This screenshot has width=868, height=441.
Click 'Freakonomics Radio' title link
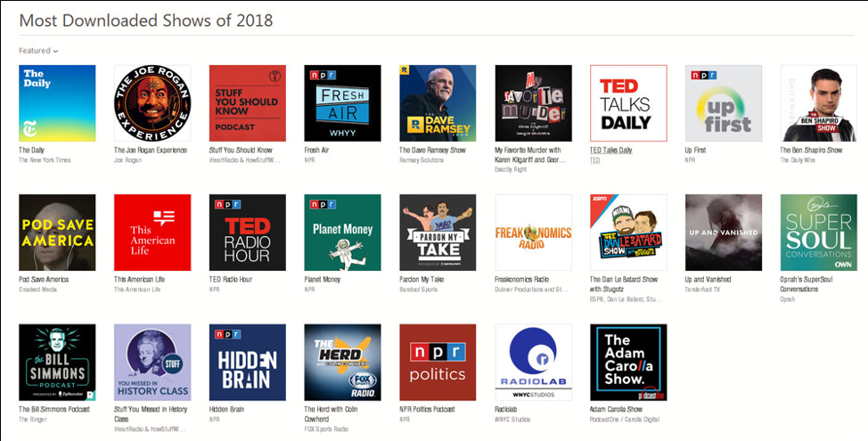[x=524, y=280]
